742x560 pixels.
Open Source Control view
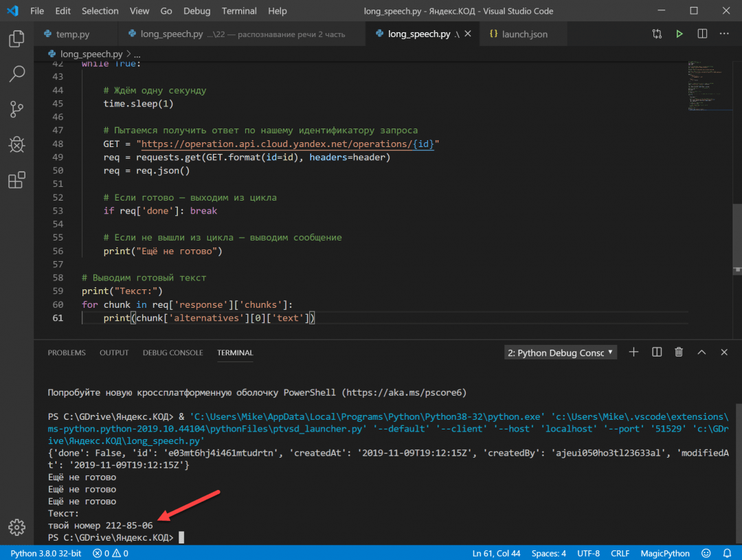click(16, 109)
